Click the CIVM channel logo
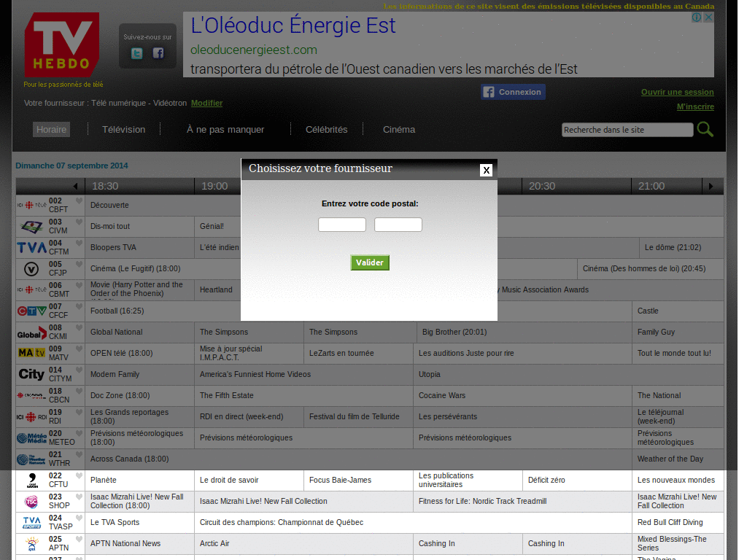 pyautogui.click(x=32, y=227)
